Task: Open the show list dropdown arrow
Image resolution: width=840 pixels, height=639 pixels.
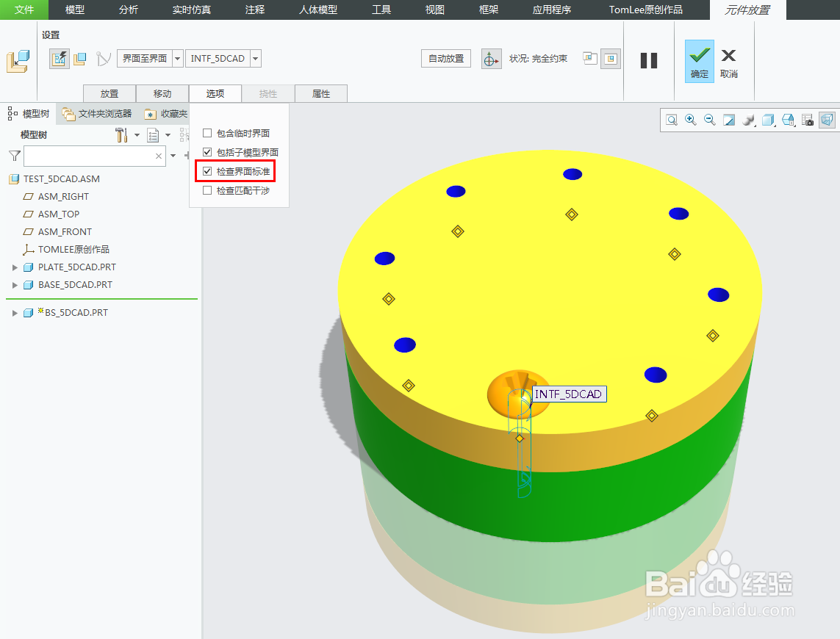Action: pos(168,135)
